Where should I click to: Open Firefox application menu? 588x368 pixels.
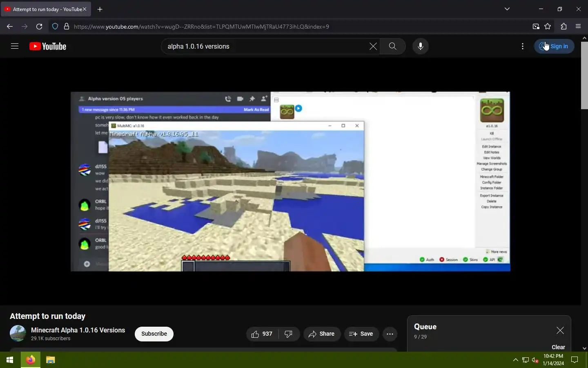578,27
